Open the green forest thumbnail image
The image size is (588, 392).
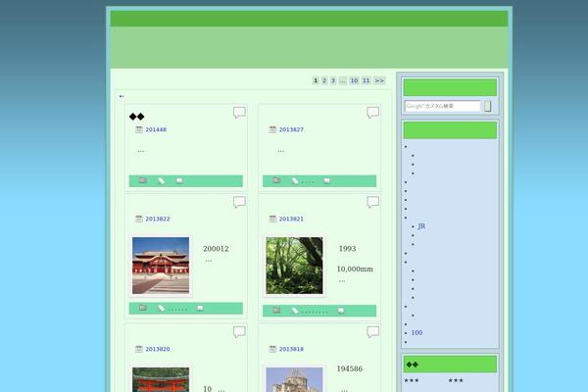click(x=294, y=266)
